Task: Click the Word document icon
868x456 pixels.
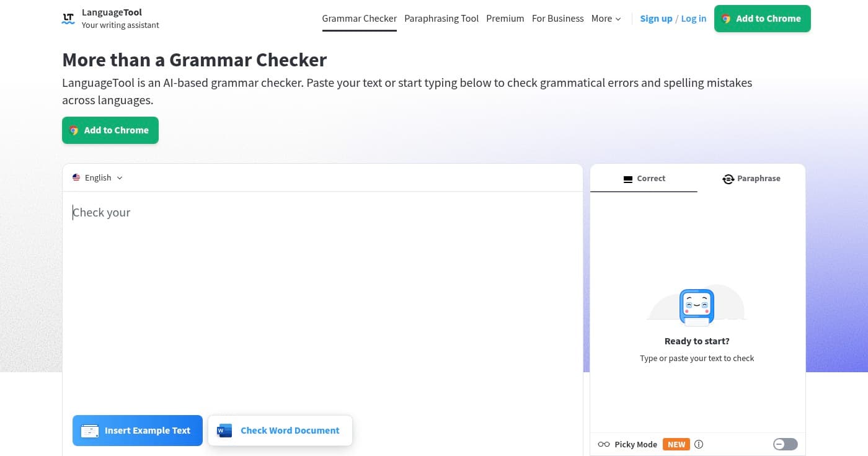Action: point(224,430)
